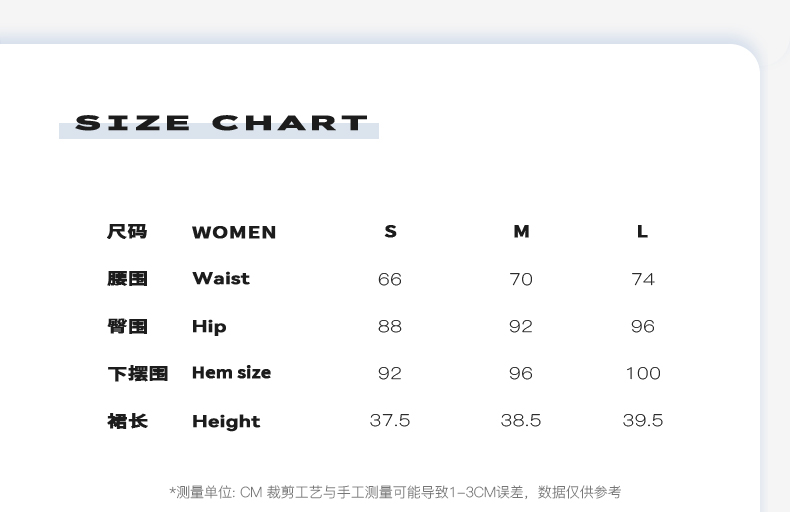This screenshot has height=512, width=790.
Task: Click the 下摆围 row label
Action: coord(138,373)
